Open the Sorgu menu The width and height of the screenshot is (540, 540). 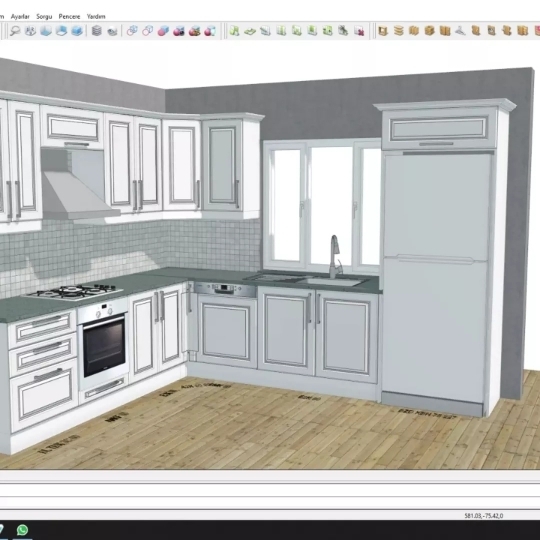[44, 17]
